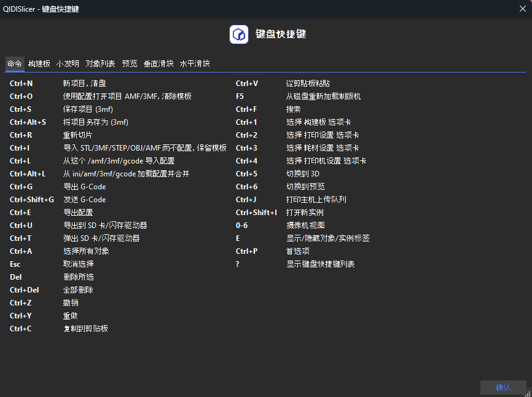Click the 撤销 description

tap(71, 303)
